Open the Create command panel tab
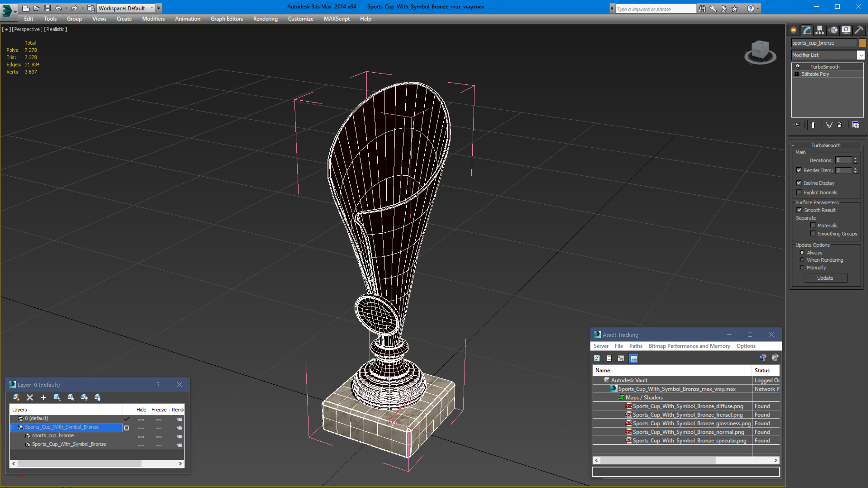 pyautogui.click(x=794, y=30)
